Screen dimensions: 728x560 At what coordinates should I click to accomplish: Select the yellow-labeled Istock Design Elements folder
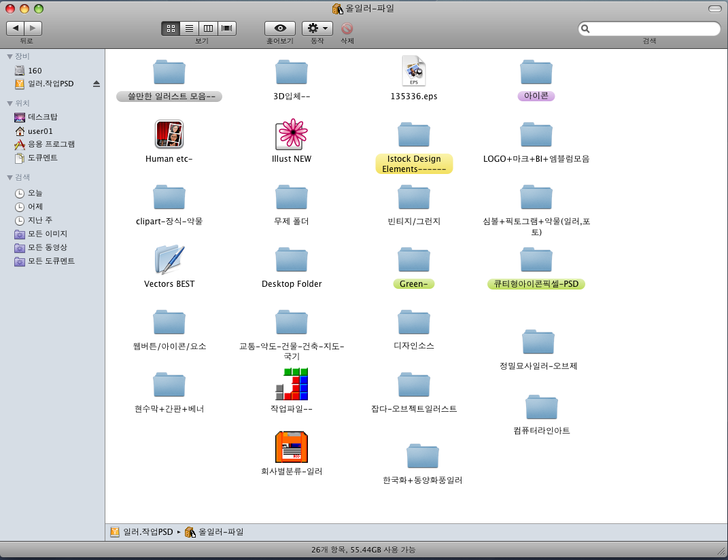coord(413,136)
